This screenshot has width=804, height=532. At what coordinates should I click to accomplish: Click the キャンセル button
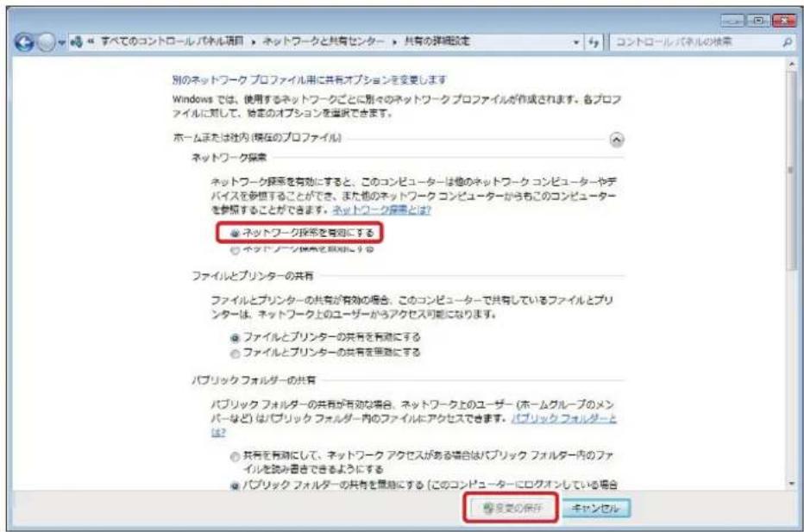click(596, 508)
